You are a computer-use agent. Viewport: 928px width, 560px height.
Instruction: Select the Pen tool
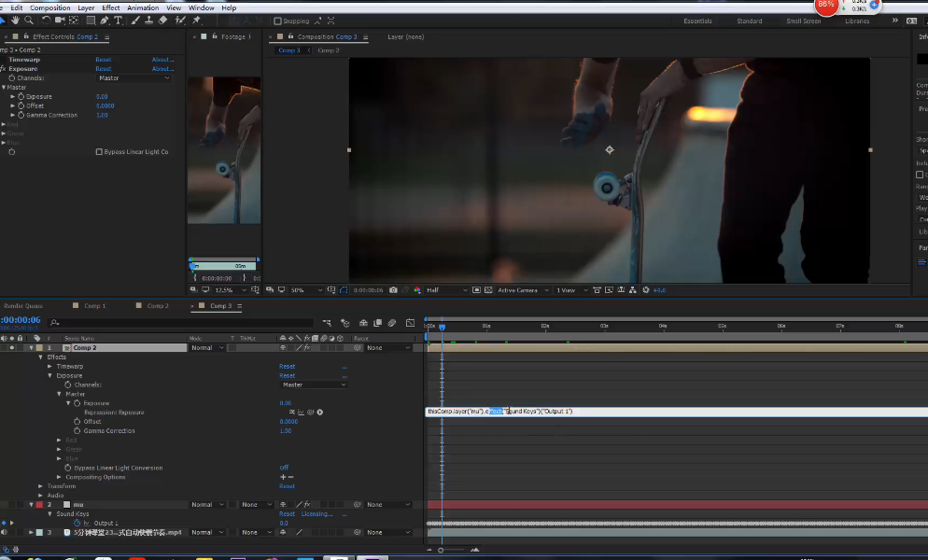coord(105,21)
